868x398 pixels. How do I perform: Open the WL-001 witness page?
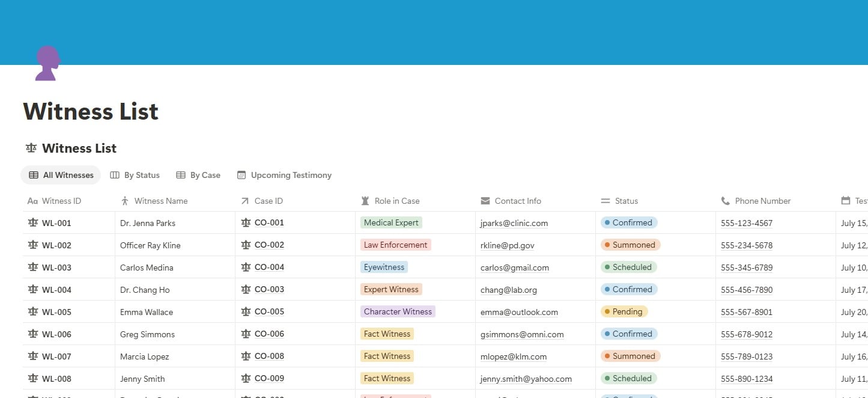pos(56,223)
